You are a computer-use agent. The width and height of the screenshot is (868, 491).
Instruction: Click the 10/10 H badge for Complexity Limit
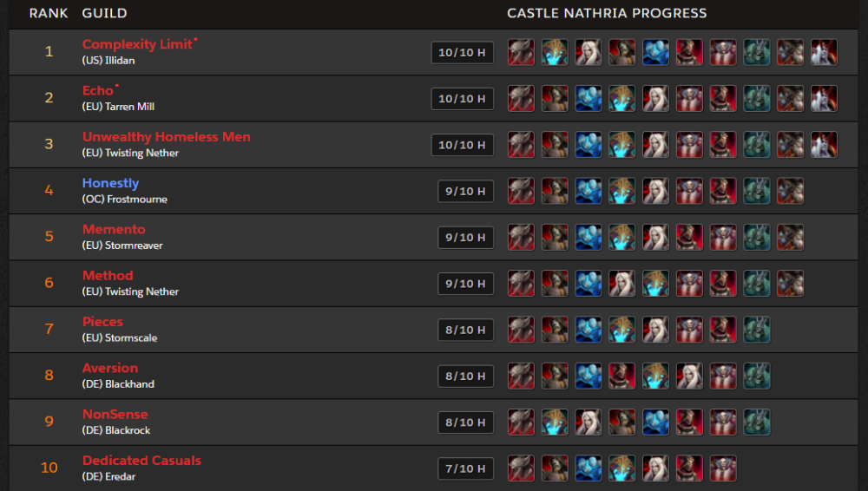point(463,53)
